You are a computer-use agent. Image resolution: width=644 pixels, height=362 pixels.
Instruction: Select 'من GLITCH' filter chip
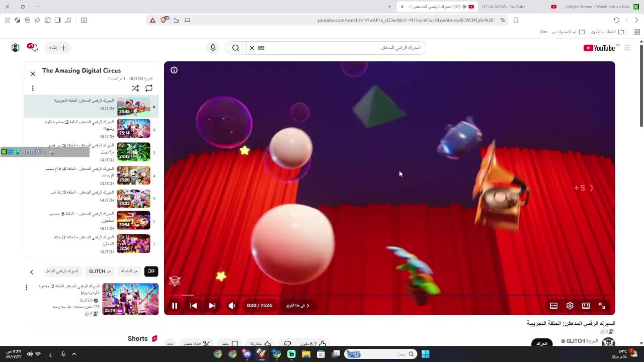click(100, 271)
